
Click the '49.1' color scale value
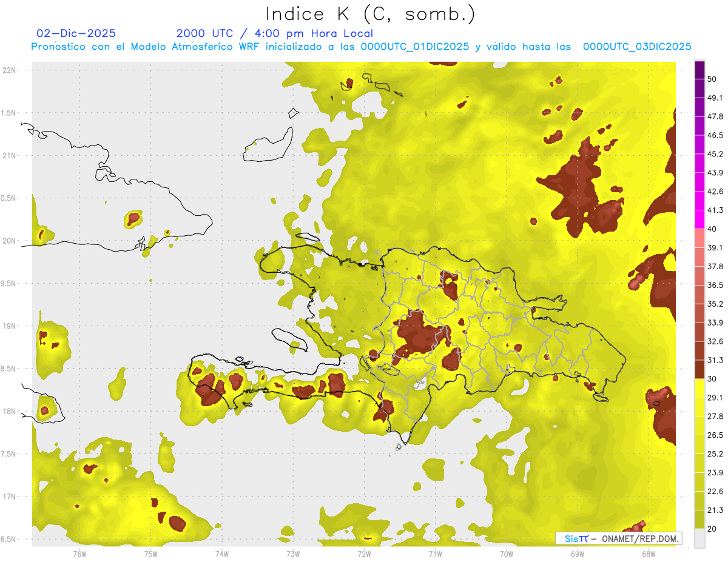click(x=715, y=98)
